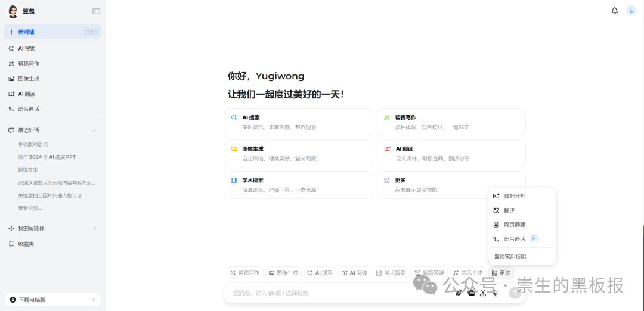Select the 图像生成 skill card
Screen dimensions: 644x311
(298, 154)
